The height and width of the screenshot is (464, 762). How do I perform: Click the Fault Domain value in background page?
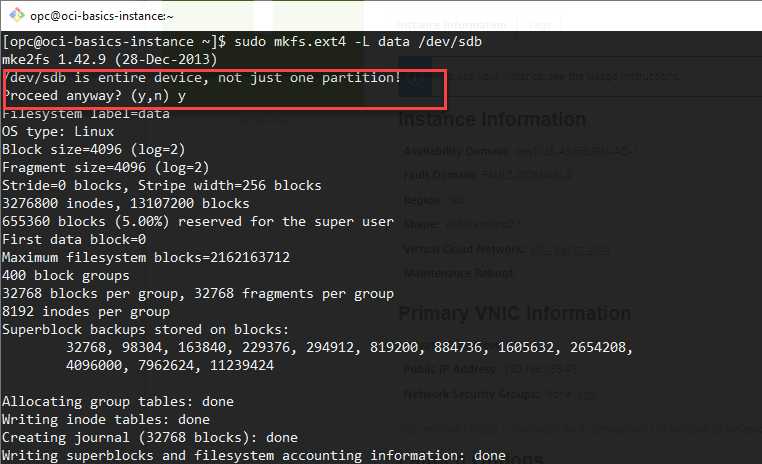pos(527,175)
